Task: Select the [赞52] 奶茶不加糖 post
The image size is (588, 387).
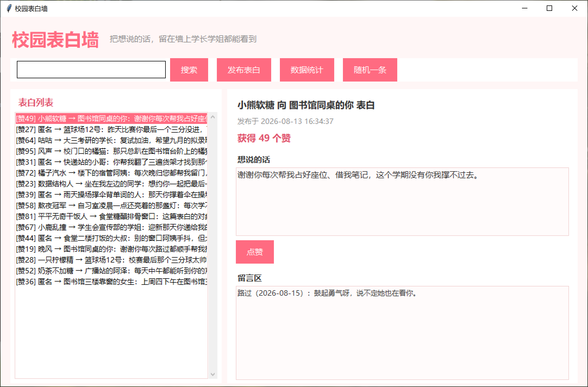Action: tap(111, 271)
